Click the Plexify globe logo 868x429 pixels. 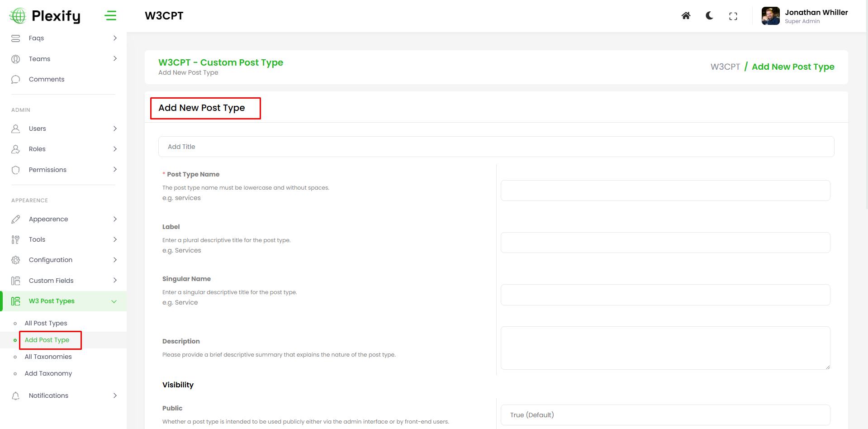click(x=18, y=16)
